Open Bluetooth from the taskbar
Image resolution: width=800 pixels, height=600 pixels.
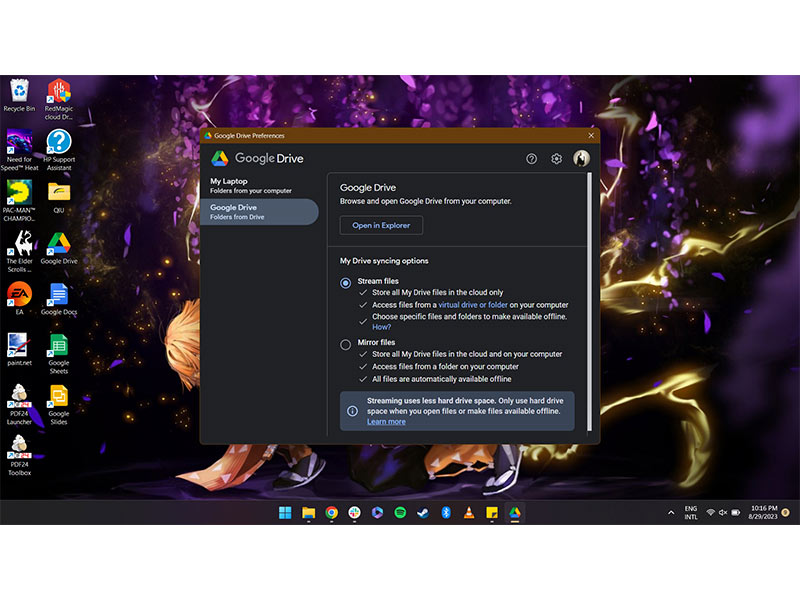446,513
